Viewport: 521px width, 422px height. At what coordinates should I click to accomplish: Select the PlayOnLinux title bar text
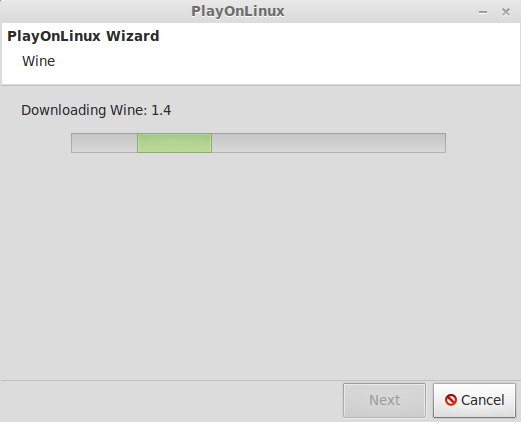click(238, 11)
